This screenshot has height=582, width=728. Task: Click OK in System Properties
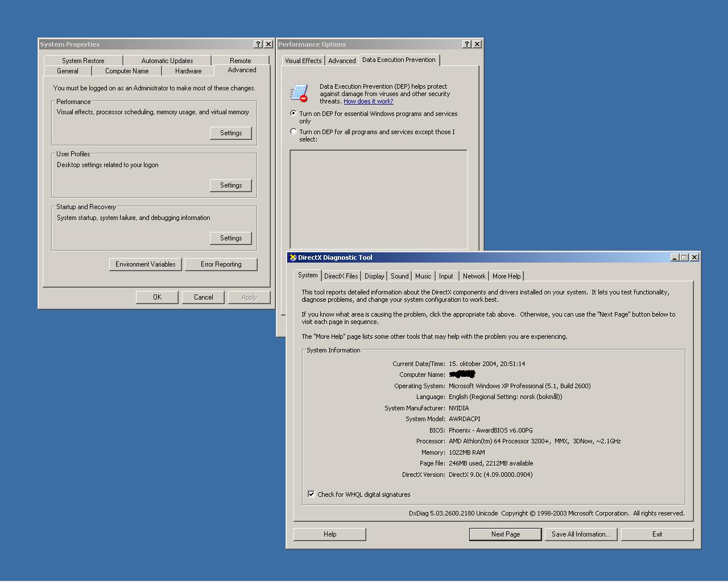157,297
